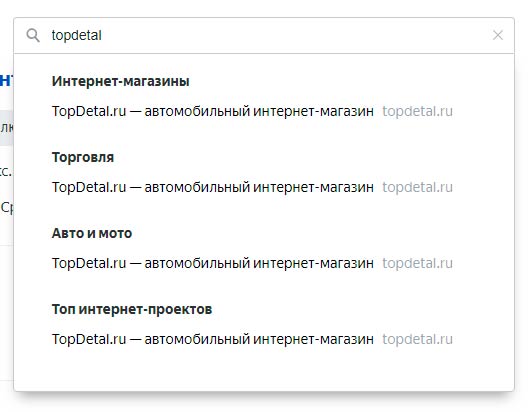The width and height of the screenshot is (532, 412).
Task: Select TopDetal.ru result under Авто и мото
Action: pyautogui.click(x=213, y=263)
